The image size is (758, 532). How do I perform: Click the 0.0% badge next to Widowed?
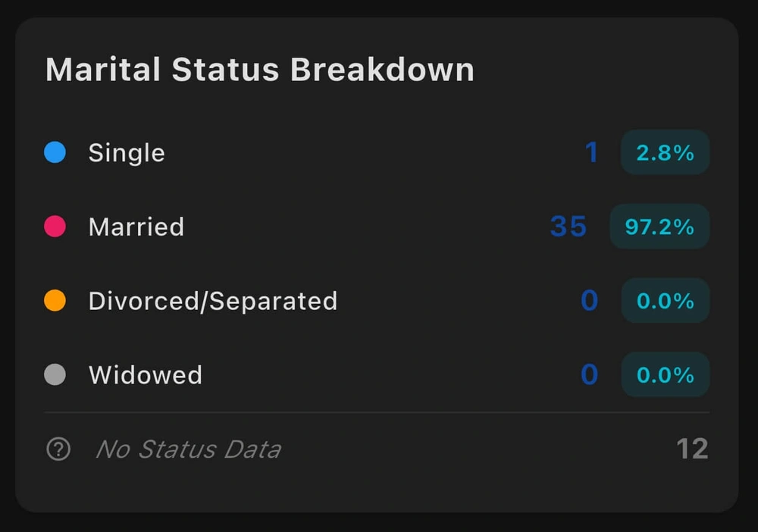(665, 374)
